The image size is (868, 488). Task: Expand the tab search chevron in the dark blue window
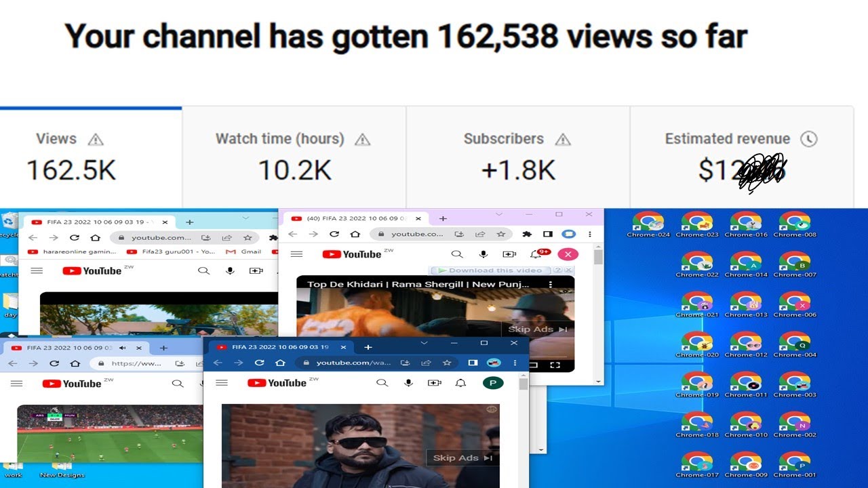[x=424, y=344]
